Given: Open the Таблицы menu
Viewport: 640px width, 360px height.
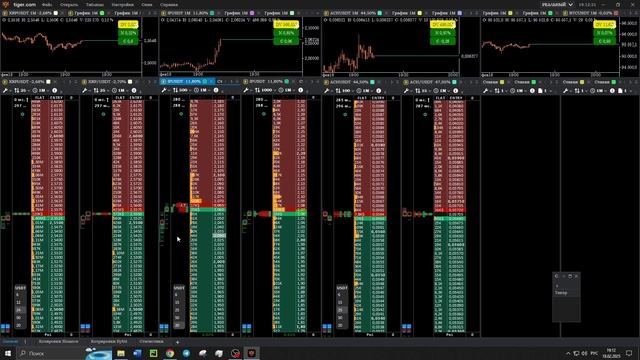Looking at the screenshot, I should pyautogui.click(x=95, y=4).
